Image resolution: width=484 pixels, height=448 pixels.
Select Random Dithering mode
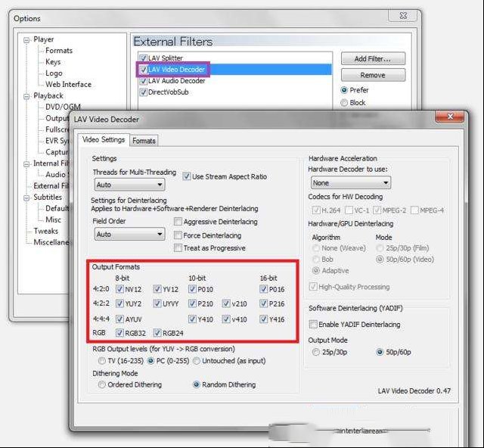(x=196, y=384)
